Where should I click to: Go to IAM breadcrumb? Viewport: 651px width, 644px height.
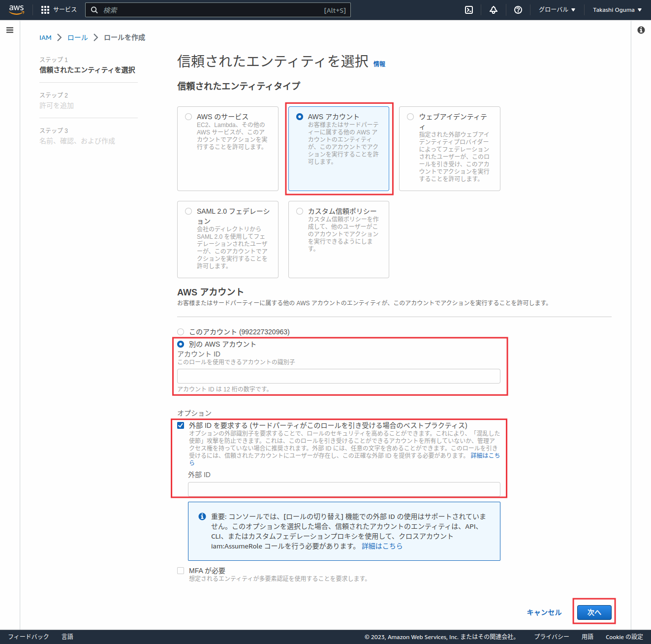point(45,37)
